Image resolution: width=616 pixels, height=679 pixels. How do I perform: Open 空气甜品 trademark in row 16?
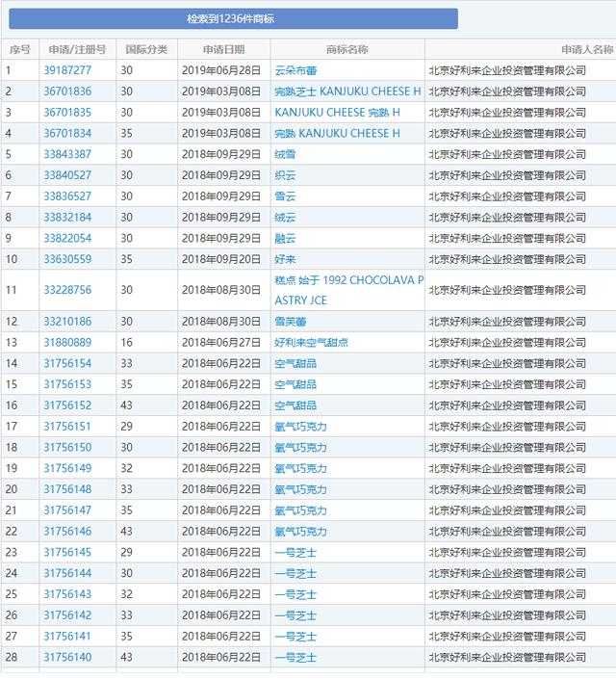pos(295,405)
